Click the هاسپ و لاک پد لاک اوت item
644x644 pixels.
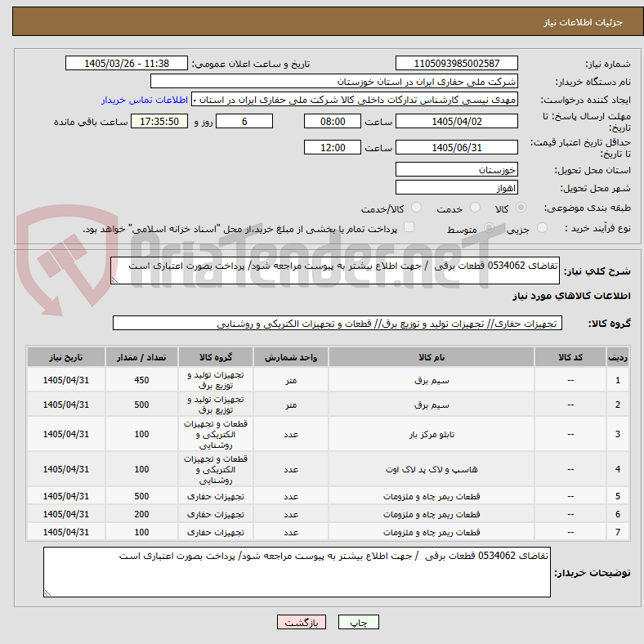432,469
